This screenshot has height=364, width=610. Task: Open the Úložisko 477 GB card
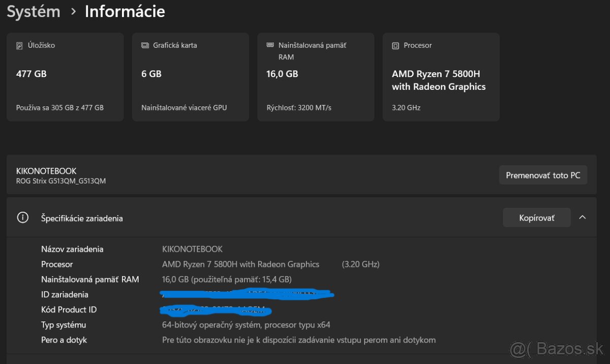click(65, 77)
